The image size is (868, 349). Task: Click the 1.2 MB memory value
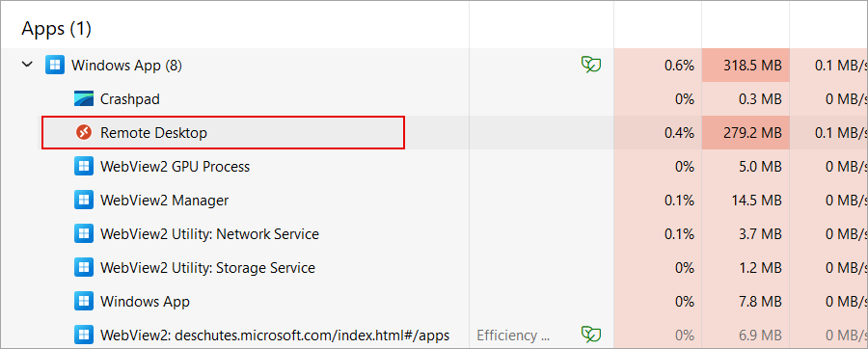pos(760,268)
